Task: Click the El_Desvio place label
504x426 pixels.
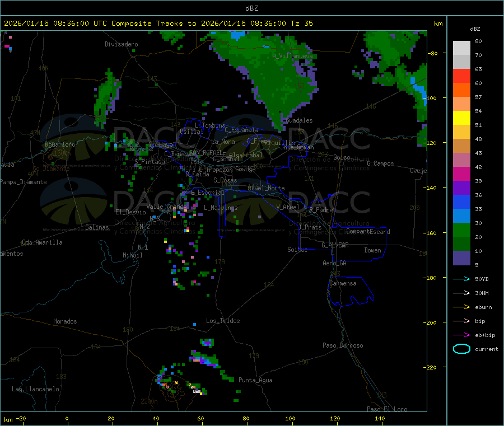Action: [x=130, y=212]
